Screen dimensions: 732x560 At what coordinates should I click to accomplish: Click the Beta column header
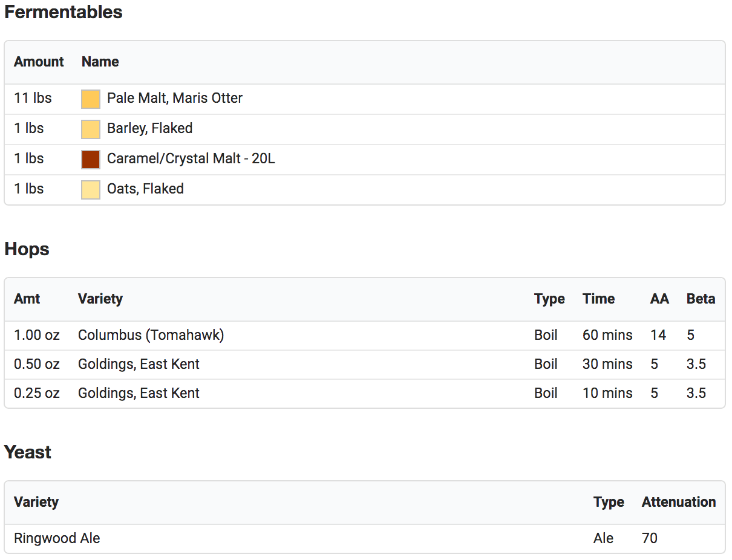pyautogui.click(x=701, y=299)
